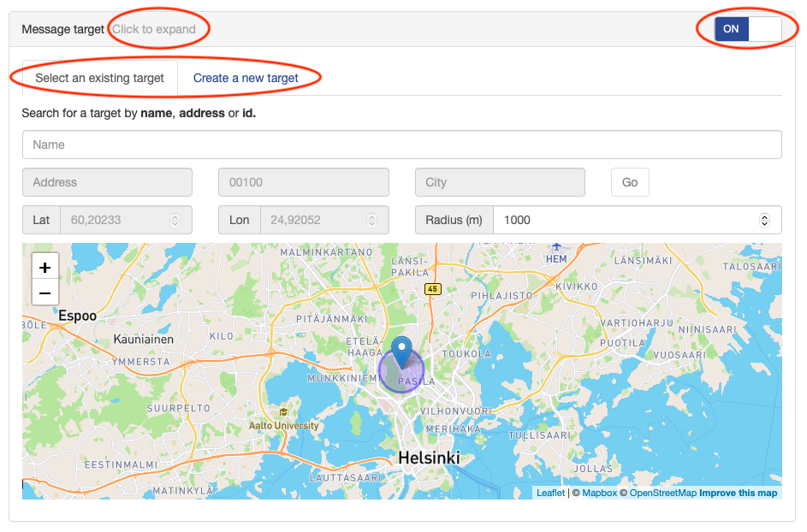Viewport: 807px width, 532px height.
Task: Select the 'Select an existing target' tab
Action: pos(100,78)
